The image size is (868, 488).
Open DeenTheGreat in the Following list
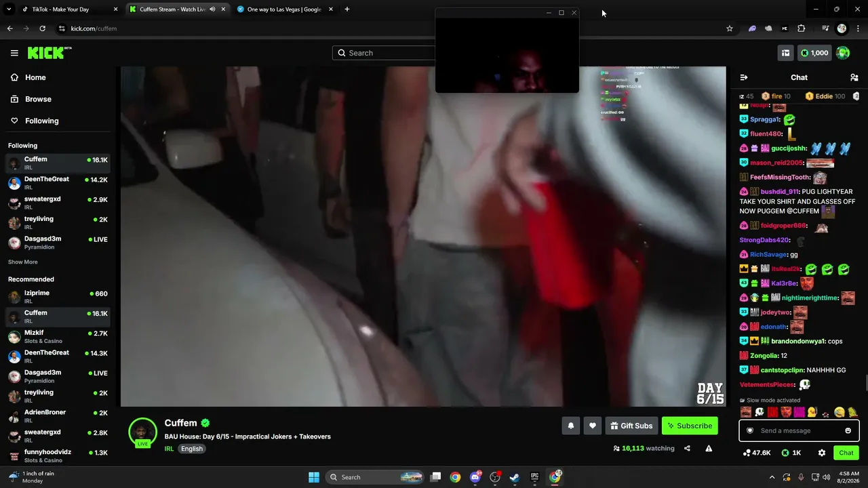(x=58, y=183)
